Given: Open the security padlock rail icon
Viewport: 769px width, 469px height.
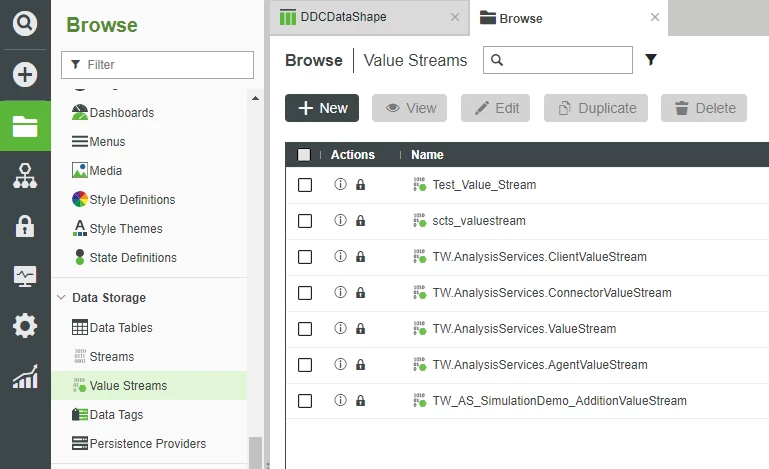Looking at the screenshot, I should click(25, 226).
